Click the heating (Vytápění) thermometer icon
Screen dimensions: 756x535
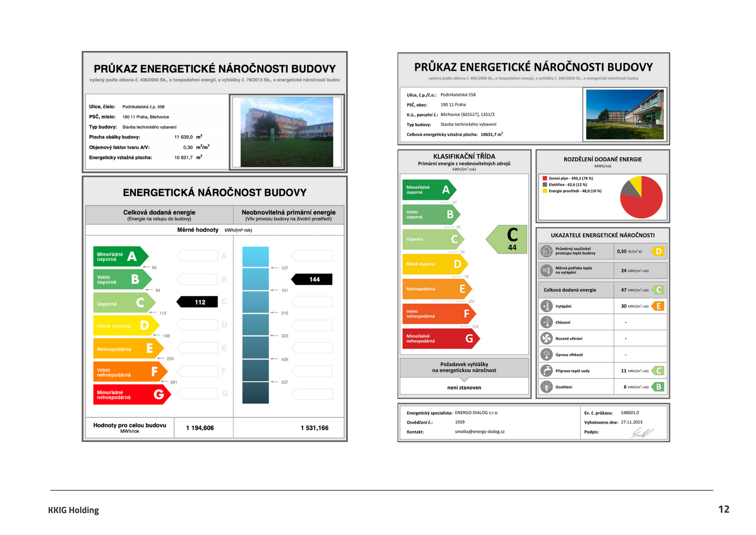[x=546, y=306]
